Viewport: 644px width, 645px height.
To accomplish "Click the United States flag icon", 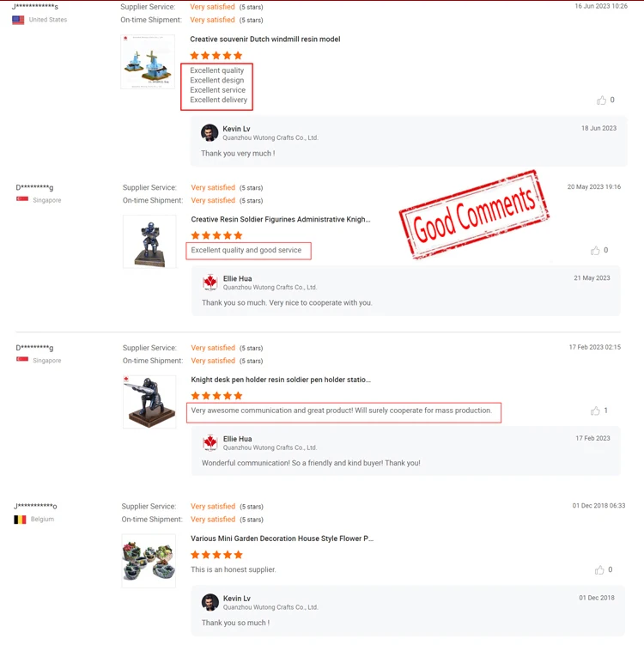I will [18, 20].
